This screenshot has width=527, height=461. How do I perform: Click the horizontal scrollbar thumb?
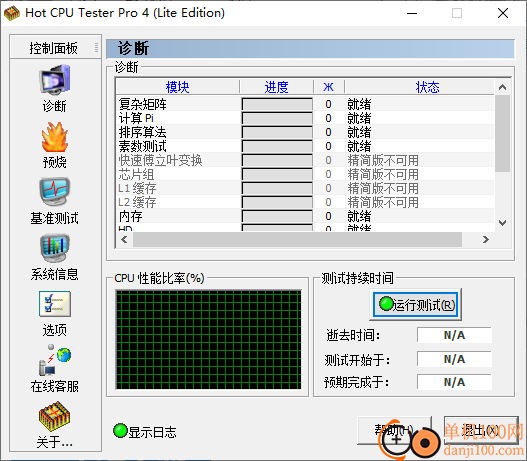(297, 240)
